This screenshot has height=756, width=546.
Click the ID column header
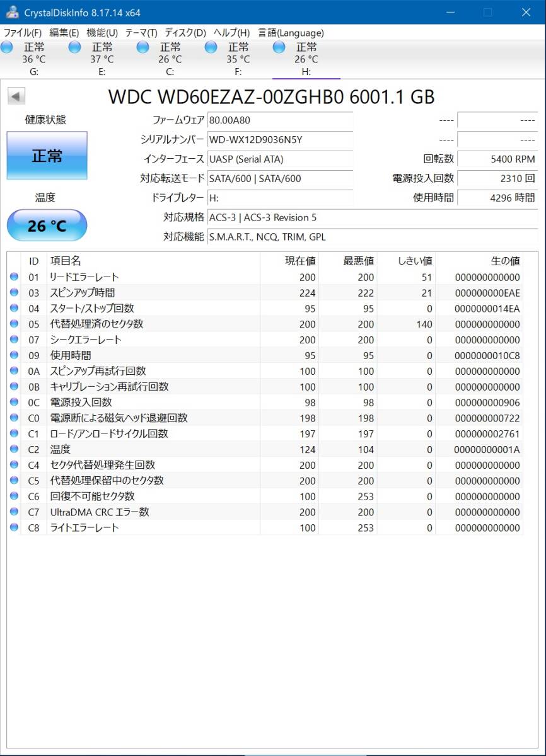pos(34,261)
